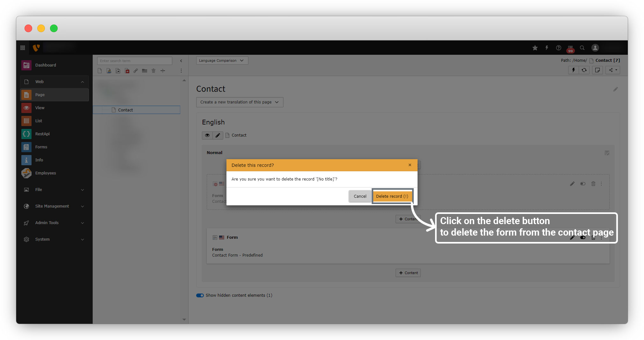
Task: Close the delete confirmation dialog with X
Action: [x=410, y=165]
